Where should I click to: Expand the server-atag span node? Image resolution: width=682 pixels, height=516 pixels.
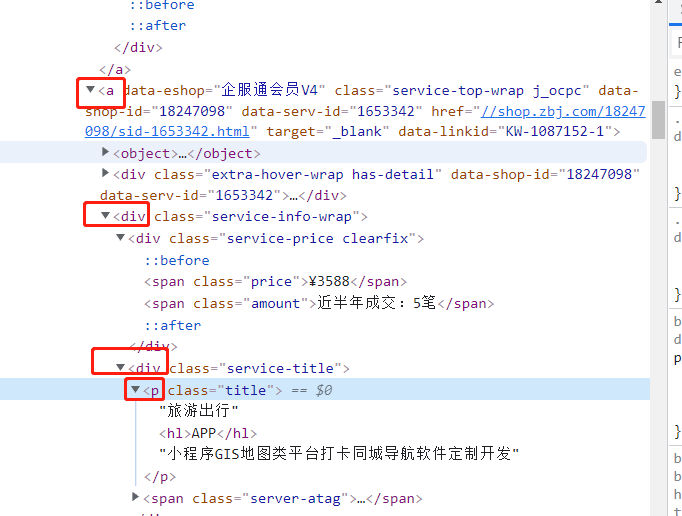point(135,497)
